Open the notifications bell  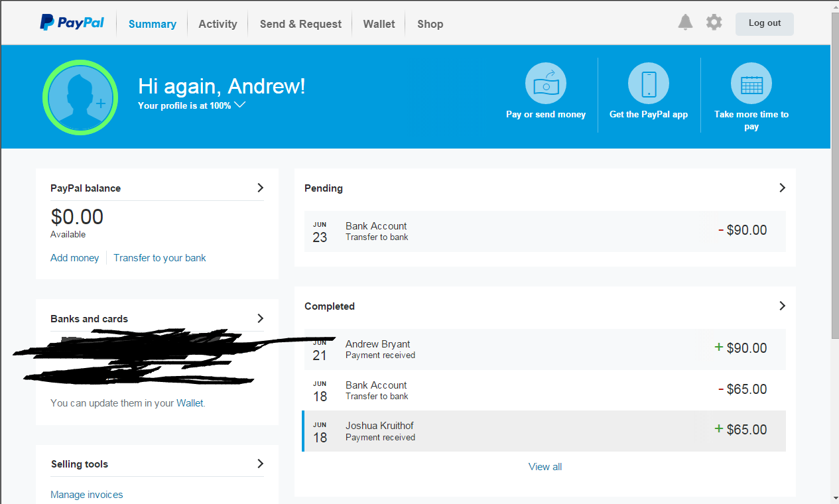point(685,23)
